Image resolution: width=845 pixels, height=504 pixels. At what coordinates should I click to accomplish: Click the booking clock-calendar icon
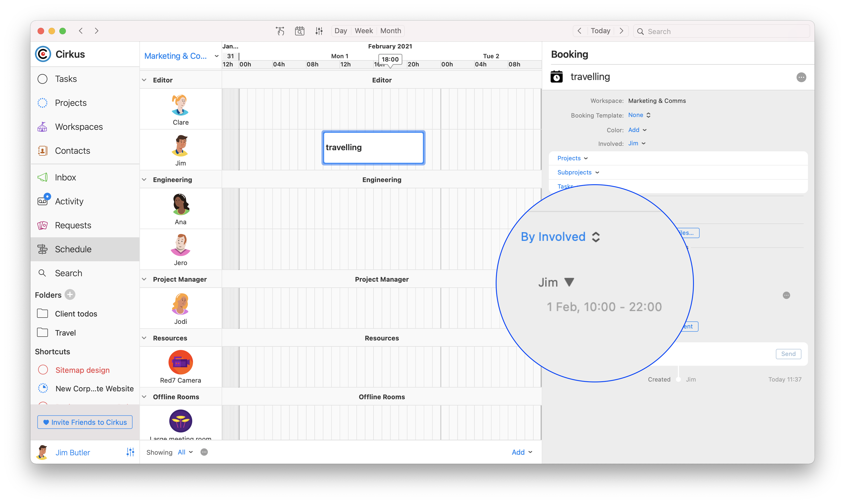(x=556, y=77)
